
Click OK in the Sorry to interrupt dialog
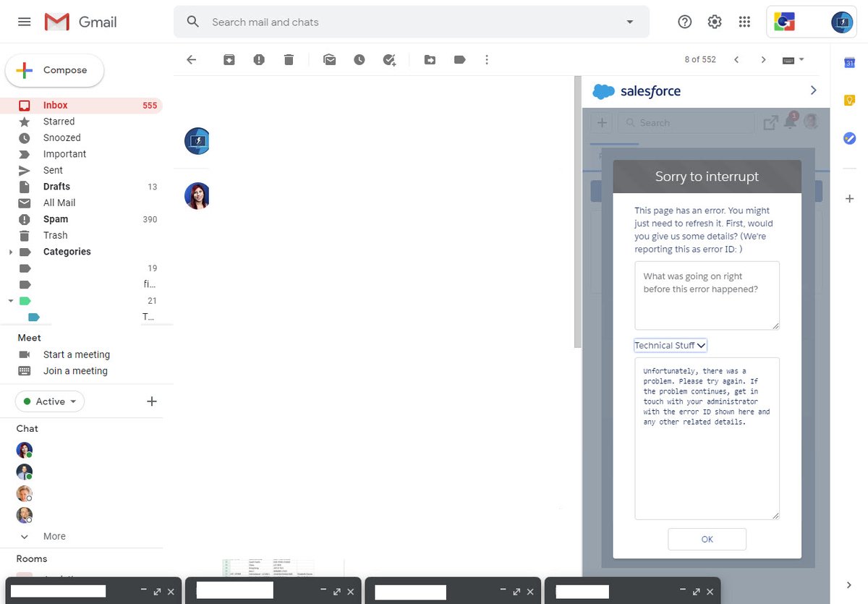pos(707,539)
